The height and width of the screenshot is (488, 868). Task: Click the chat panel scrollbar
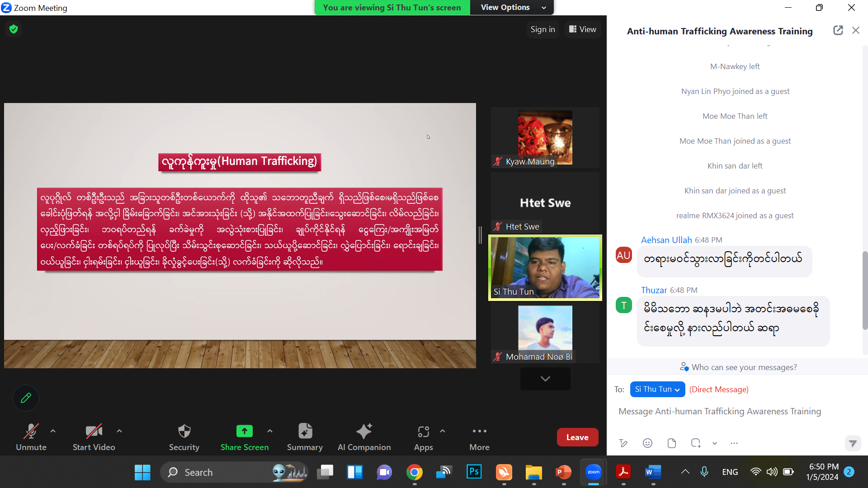click(x=865, y=290)
